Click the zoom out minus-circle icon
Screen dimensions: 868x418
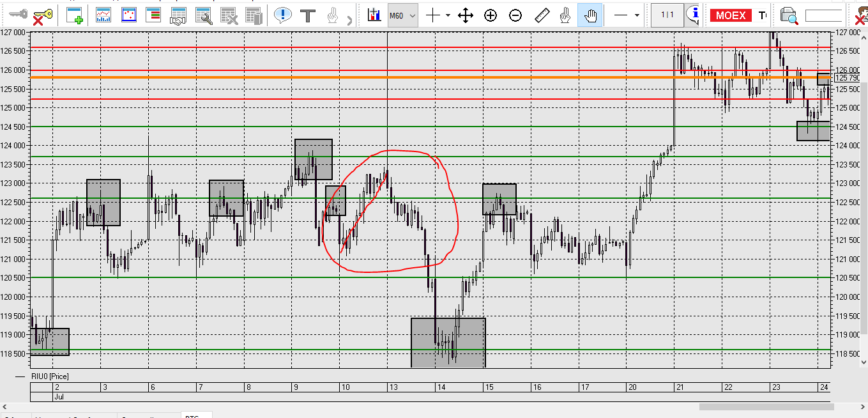click(515, 15)
